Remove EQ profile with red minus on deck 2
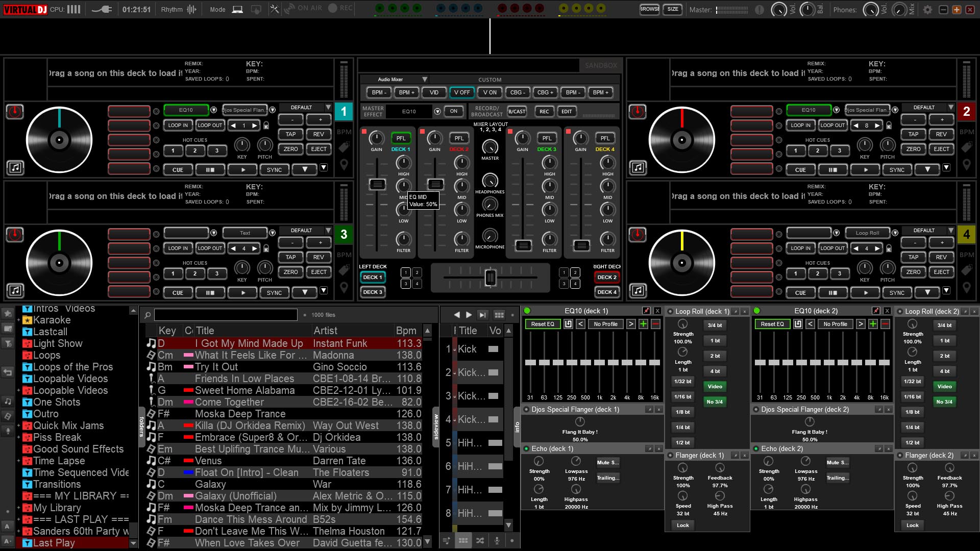The height and width of the screenshot is (551, 980). point(886,324)
